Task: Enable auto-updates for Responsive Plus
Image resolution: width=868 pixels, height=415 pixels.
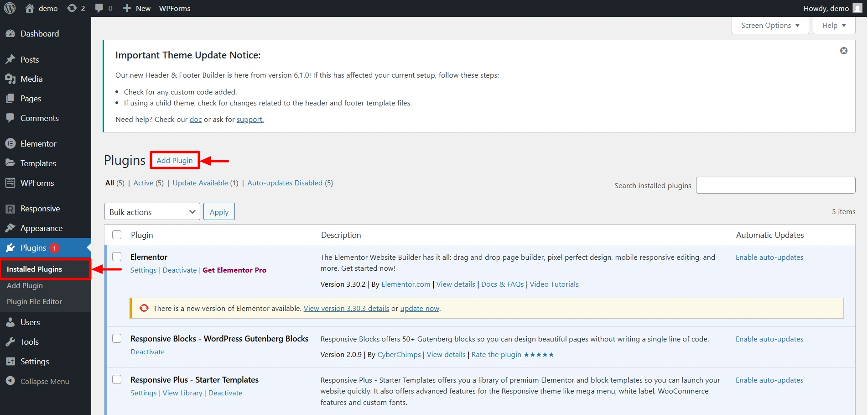Action: 769,380
